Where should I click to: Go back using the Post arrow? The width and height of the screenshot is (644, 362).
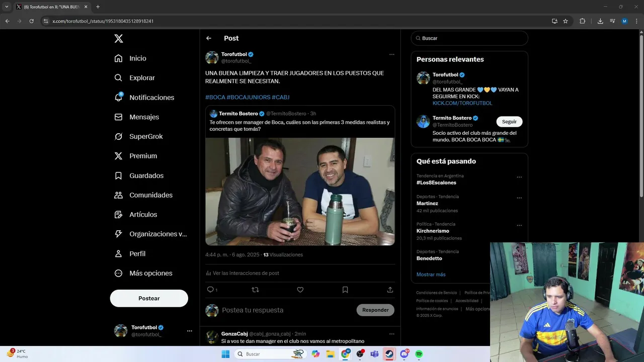(209, 38)
